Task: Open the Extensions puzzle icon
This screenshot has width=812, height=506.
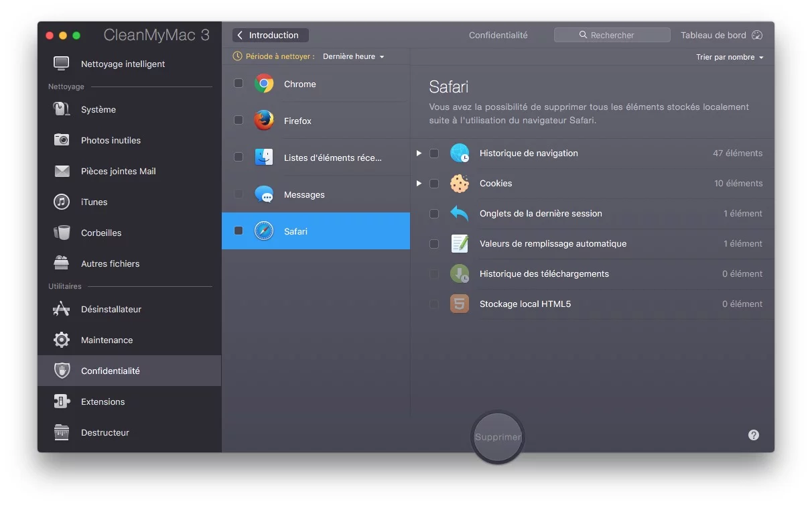Action: pos(62,401)
